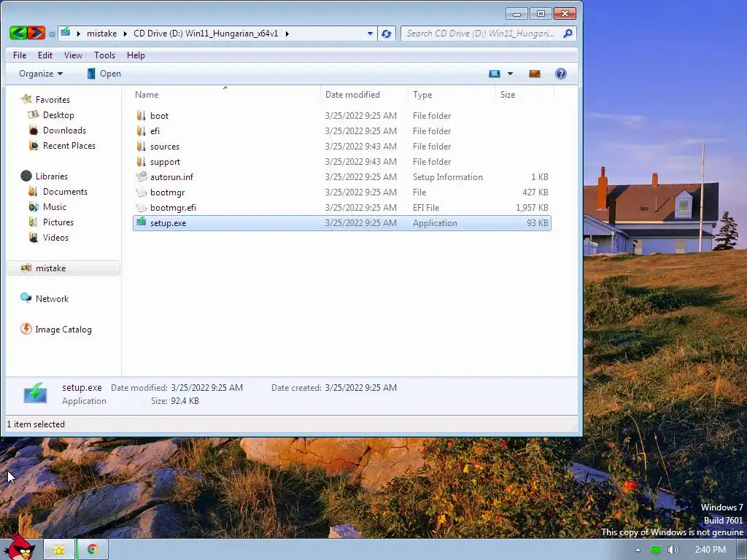Click the Recent Places icon in the sidebar
The image size is (747, 560).
[34, 146]
